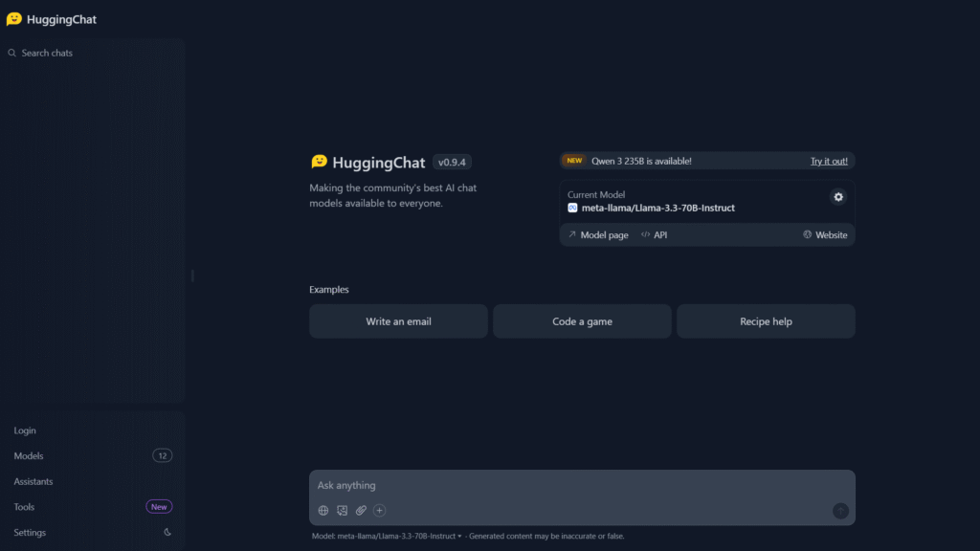Toggle web search globe icon
Screen dimensions: 980x551
pyautogui.click(x=323, y=511)
